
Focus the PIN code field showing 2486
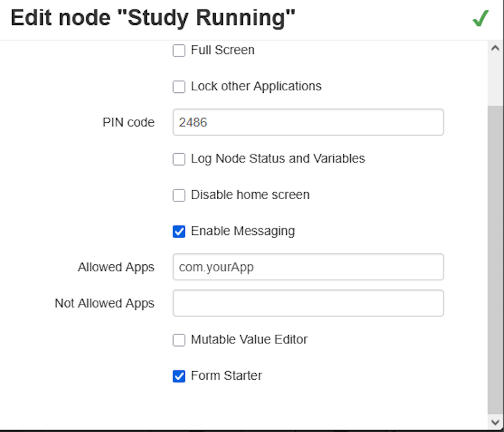tap(308, 122)
